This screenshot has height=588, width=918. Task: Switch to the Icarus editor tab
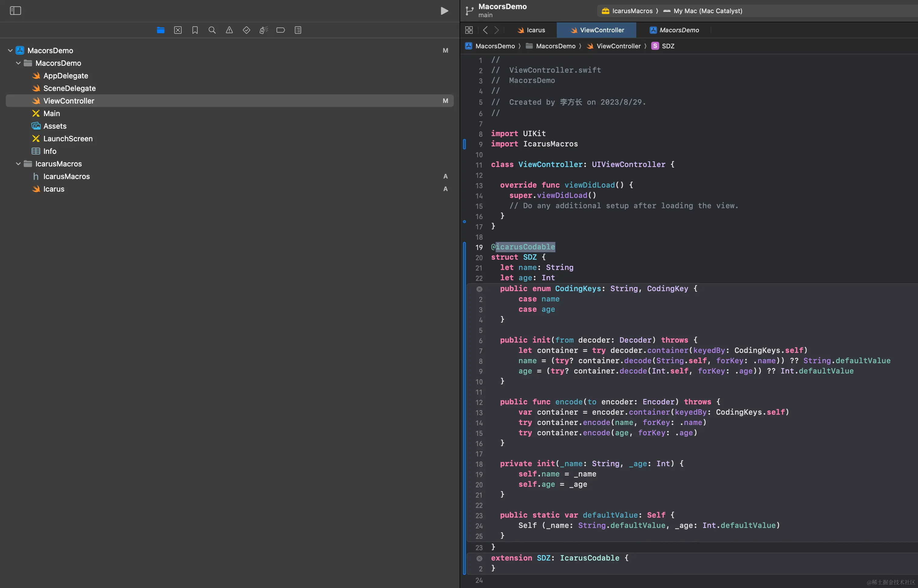point(531,30)
